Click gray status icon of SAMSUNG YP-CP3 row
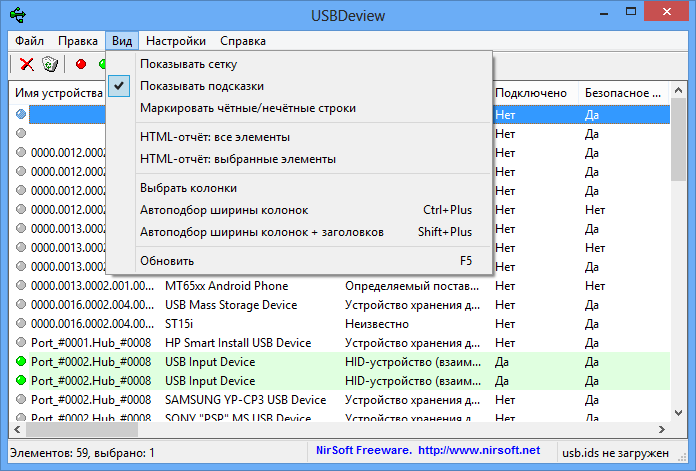The image size is (696, 471). [x=21, y=400]
